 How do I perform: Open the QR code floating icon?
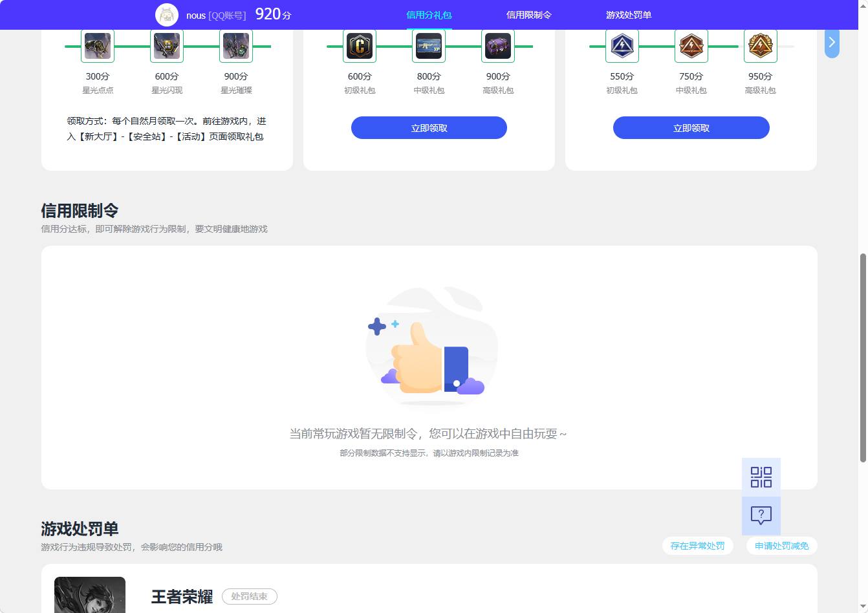click(x=761, y=477)
